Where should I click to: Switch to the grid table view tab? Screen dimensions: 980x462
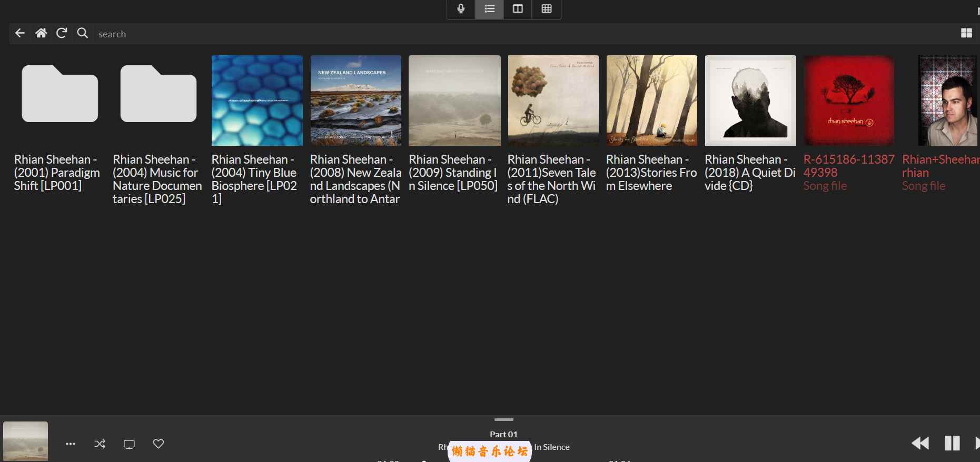point(547,8)
